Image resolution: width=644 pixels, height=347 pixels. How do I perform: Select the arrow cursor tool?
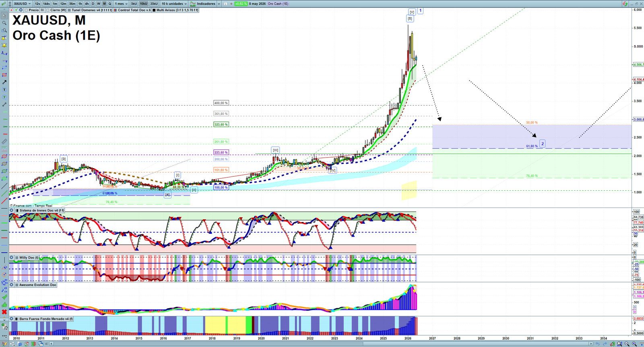pyautogui.click(x=4, y=16)
